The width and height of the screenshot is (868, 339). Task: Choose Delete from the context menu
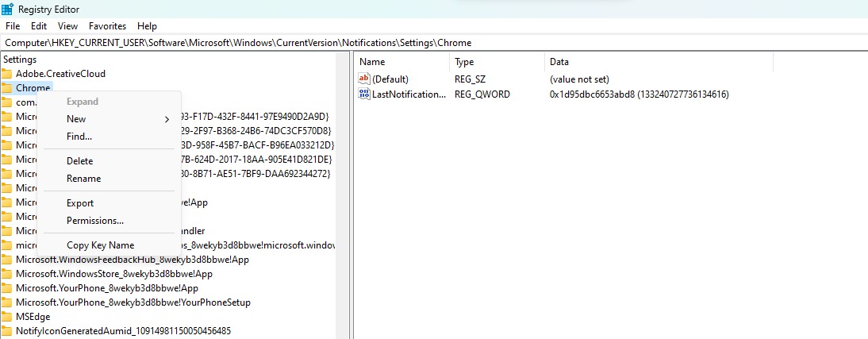(79, 161)
